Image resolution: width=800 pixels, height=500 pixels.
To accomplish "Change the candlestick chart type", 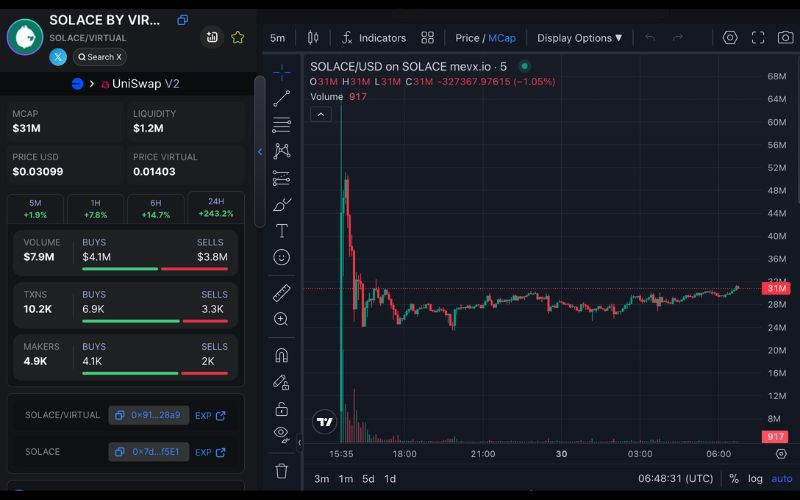I will (x=313, y=38).
